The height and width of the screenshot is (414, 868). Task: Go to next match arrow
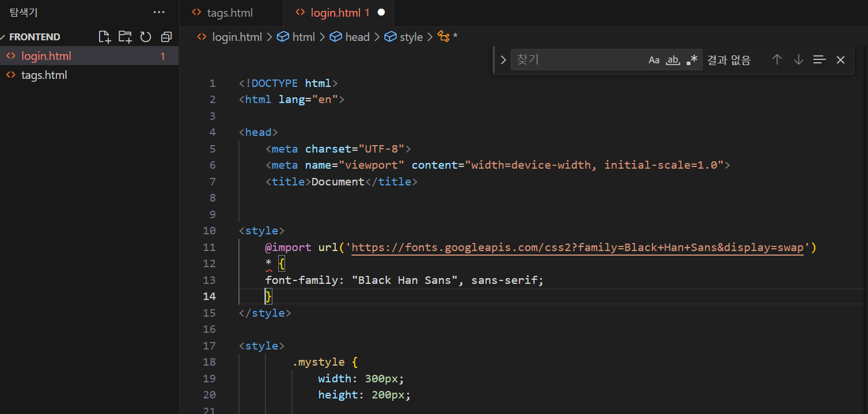tap(798, 59)
